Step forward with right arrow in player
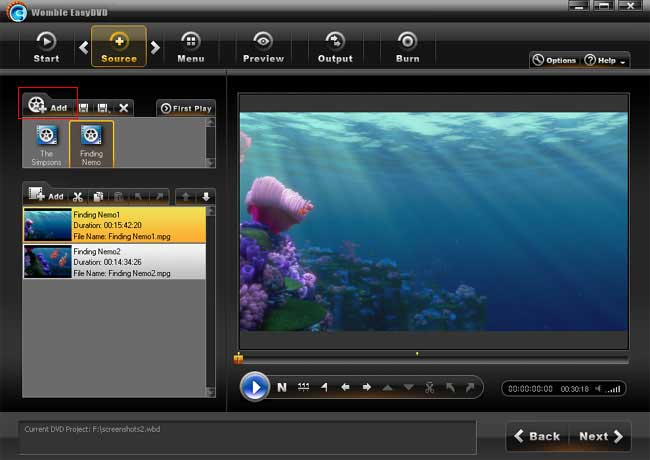This screenshot has height=460, width=650. [366, 387]
